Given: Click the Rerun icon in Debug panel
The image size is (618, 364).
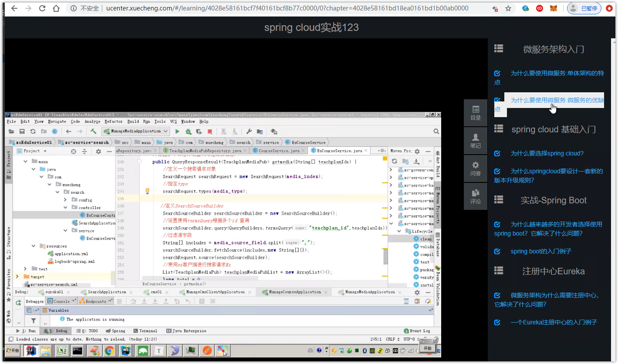Looking at the screenshot, I should coord(19,302).
